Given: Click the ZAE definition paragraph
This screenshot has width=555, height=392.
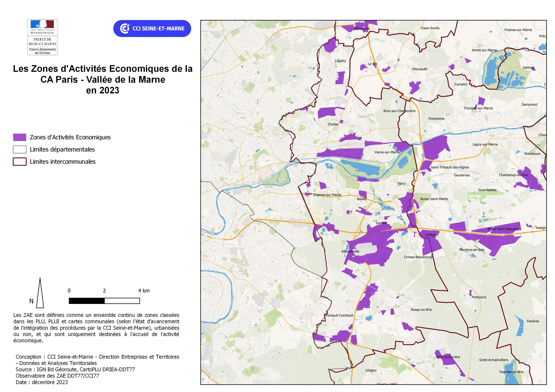Looking at the screenshot, I should coord(96,328).
